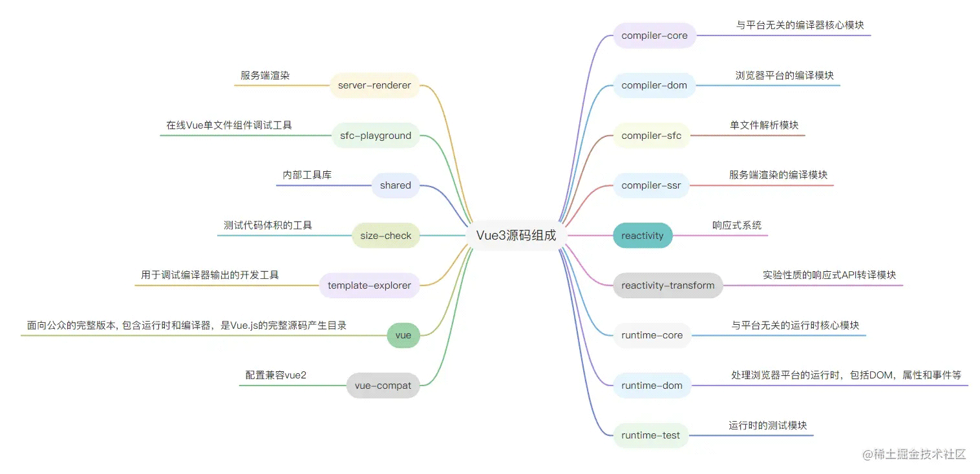The image size is (980, 474).
Task: Select the vue-compat node
Action: (x=383, y=386)
